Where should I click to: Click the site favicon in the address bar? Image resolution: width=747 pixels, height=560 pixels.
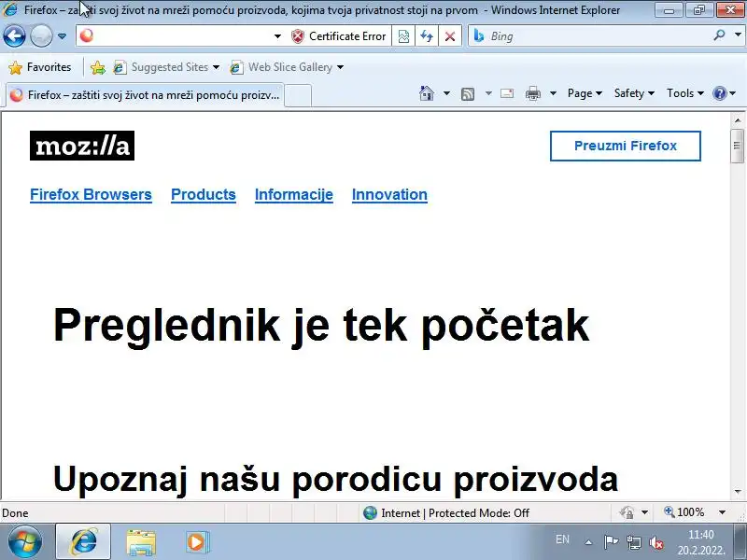click(x=87, y=35)
